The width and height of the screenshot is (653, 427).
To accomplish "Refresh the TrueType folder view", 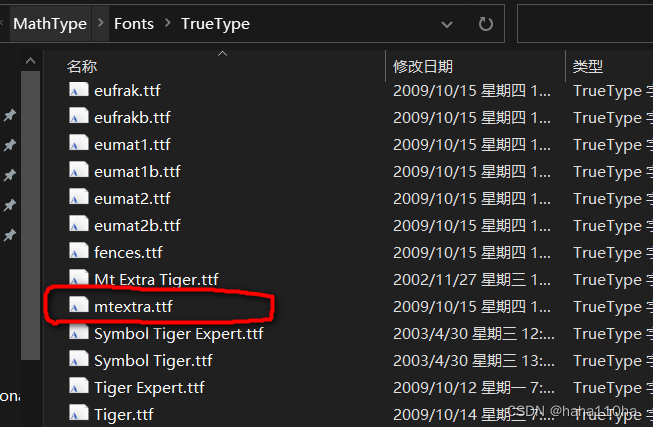I will pyautogui.click(x=485, y=24).
